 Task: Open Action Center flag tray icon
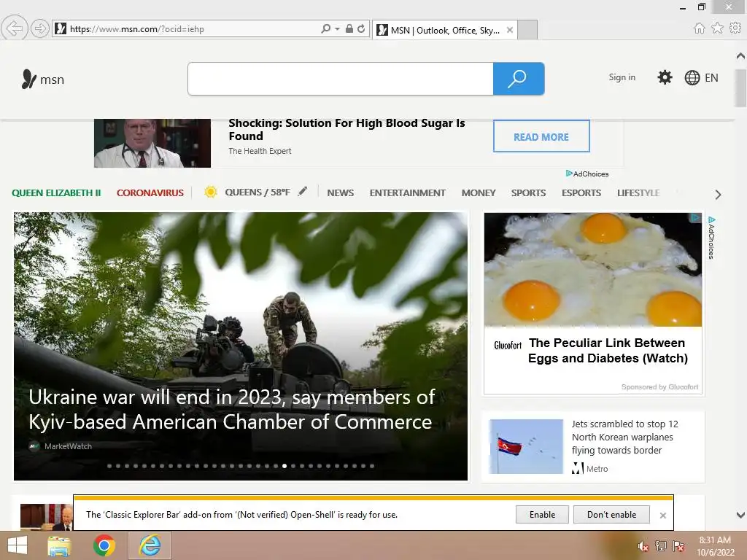678,546
